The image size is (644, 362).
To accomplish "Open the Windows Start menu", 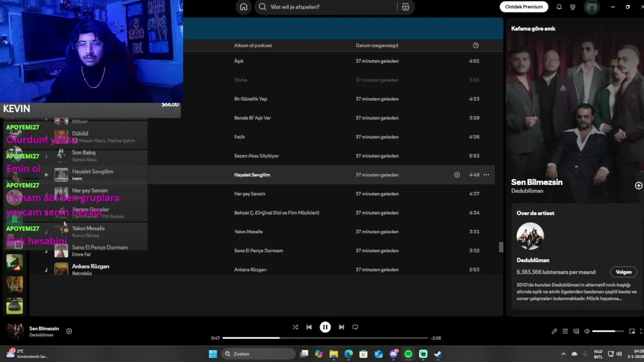I will coord(213,354).
